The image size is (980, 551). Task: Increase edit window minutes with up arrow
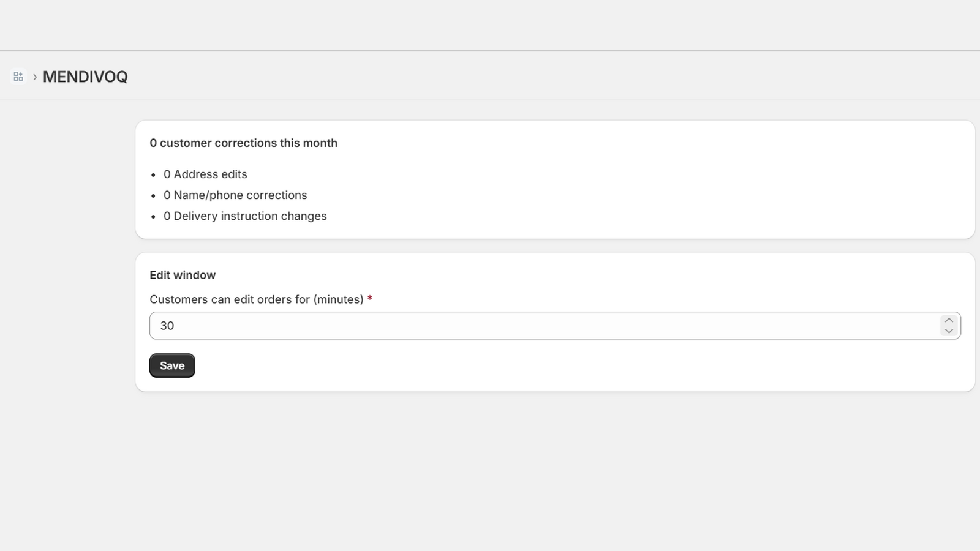(x=949, y=320)
